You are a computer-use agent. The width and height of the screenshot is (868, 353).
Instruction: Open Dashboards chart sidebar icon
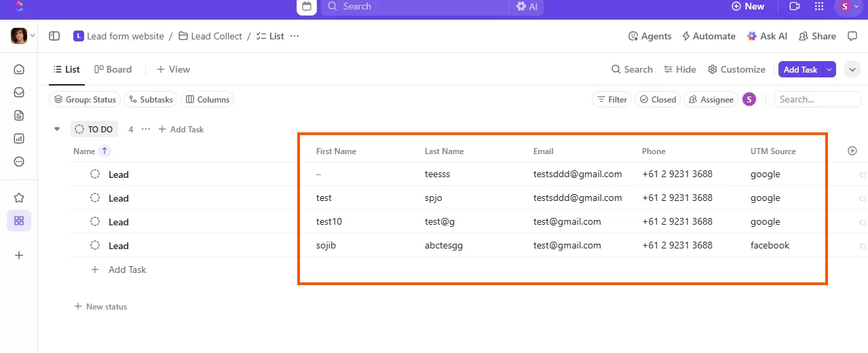pos(19,138)
